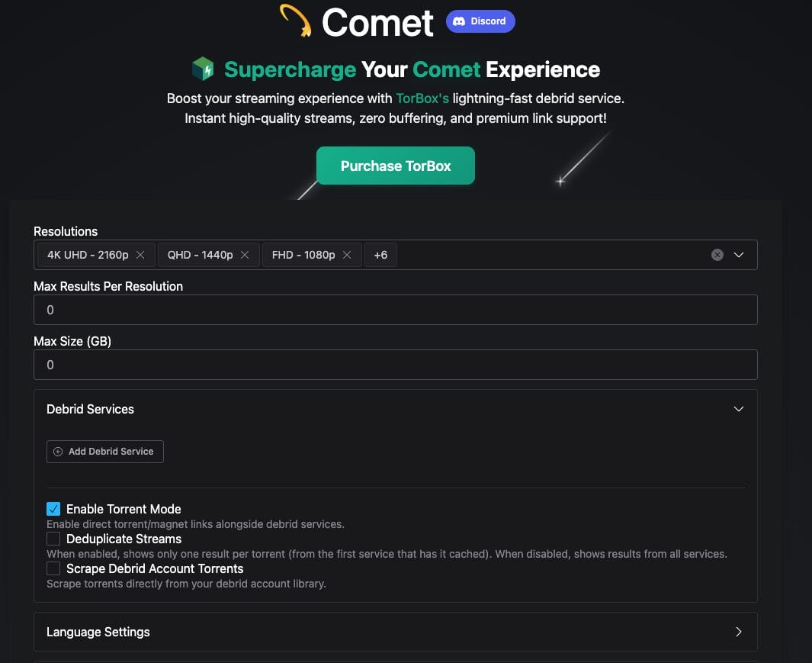Screen dimensions: 812x663
Task: Focus the Max Results Per Resolution field
Action: [x=395, y=310]
